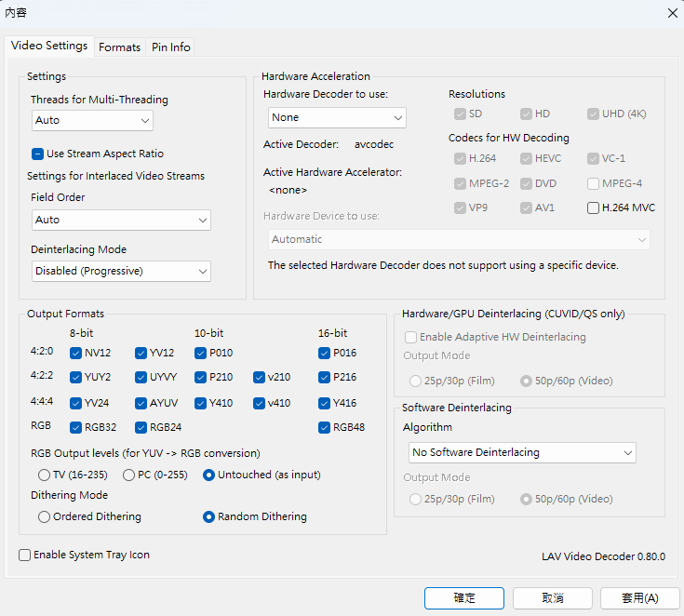This screenshot has height=616, width=684.
Task: Open the Deinterlacing Mode dropdown
Action: [x=120, y=271]
